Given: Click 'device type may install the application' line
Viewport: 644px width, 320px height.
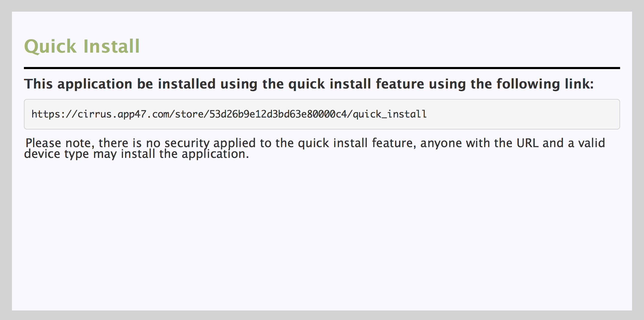Looking at the screenshot, I should [x=137, y=154].
